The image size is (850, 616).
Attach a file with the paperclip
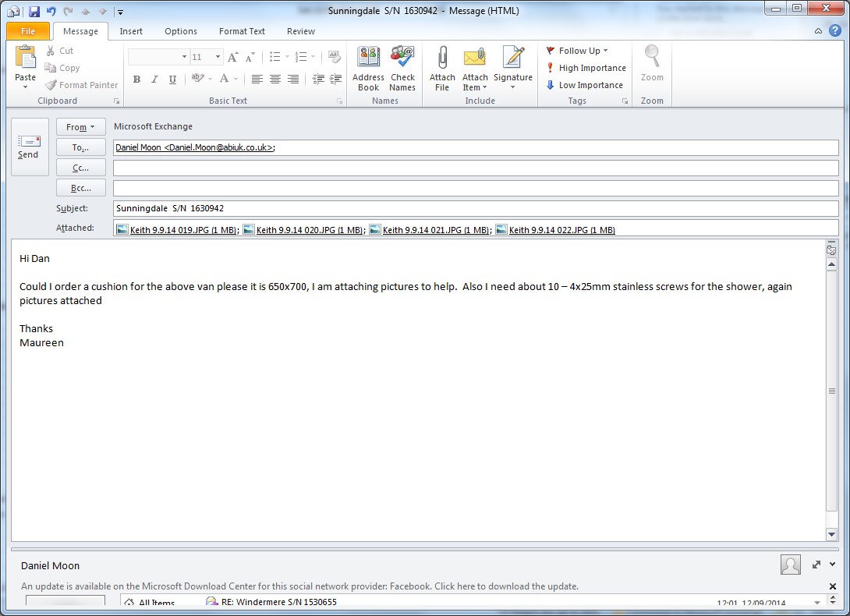[x=442, y=69]
